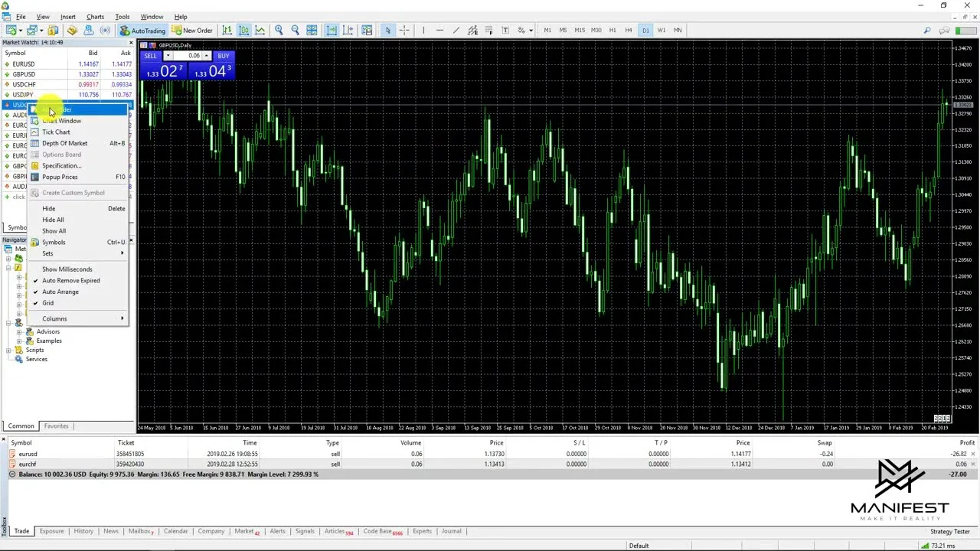Enable the chart auto-scroll icon
Screen dimensions: 980x551
coord(332,31)
